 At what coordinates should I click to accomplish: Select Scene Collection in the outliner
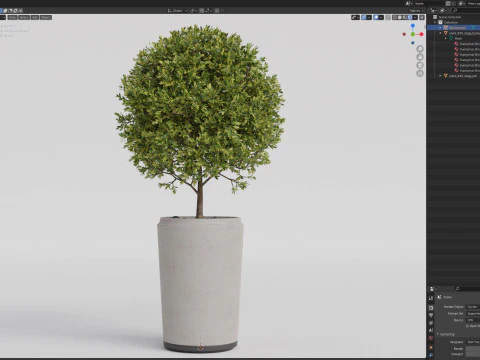[x=450, y=17]
